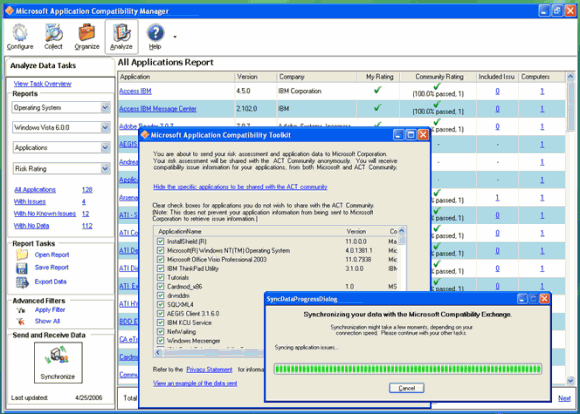Click the Export Data table icon
Screen dimensions: 580x414
tap(22, 282)
